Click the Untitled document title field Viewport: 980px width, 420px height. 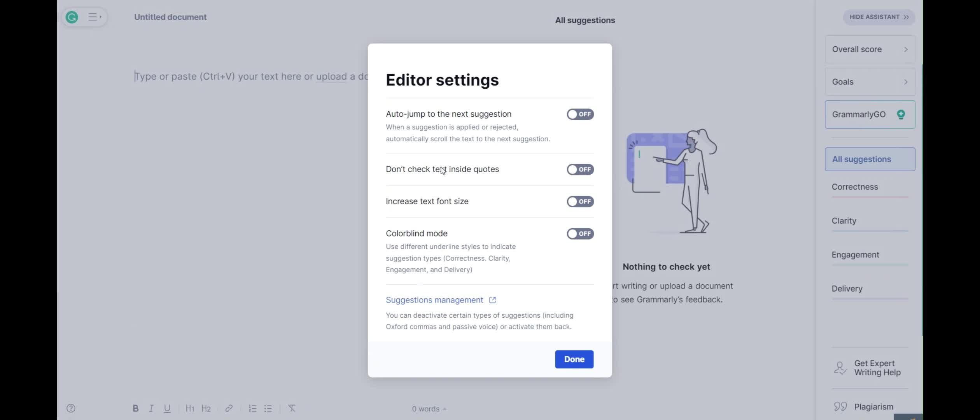click(170, 17)
